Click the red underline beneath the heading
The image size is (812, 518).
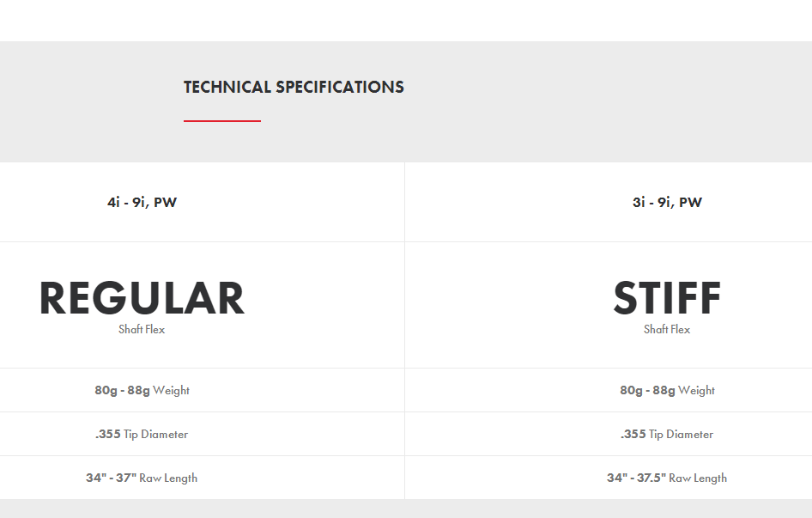tap(221, 121)
